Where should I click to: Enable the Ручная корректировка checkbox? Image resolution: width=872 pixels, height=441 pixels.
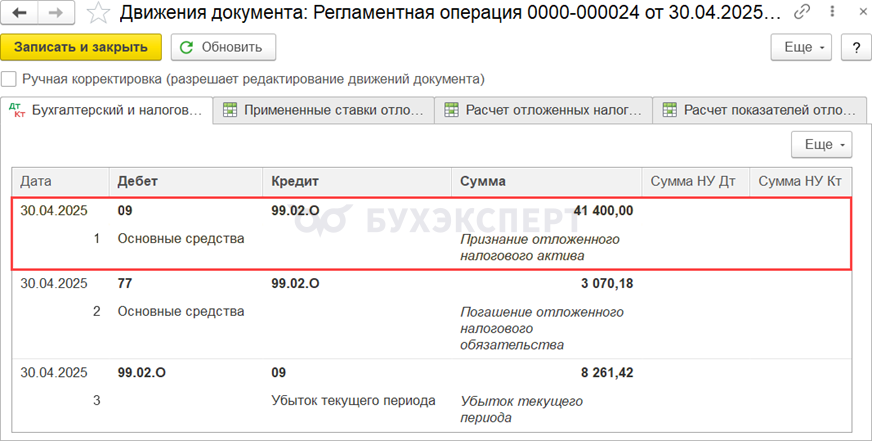tap(9, 78)
